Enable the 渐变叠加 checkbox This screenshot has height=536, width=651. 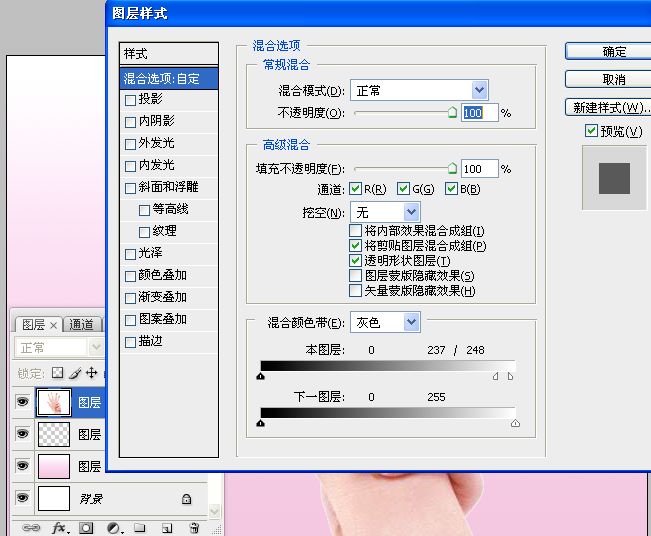(130, 298)
